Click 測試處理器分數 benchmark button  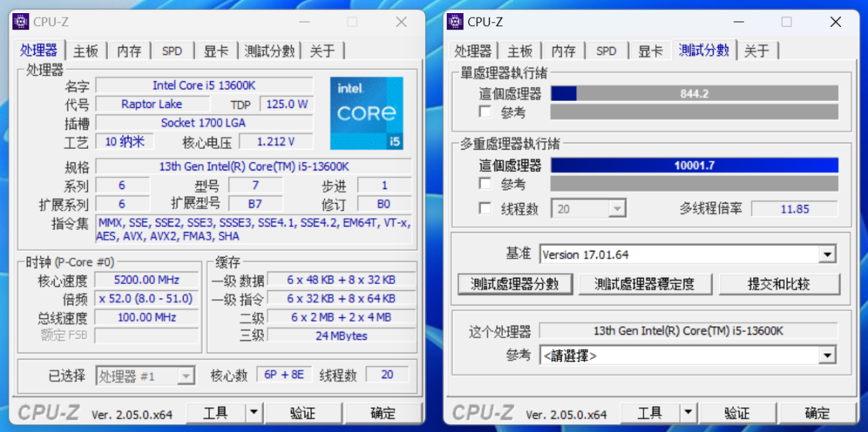[x=515, y=285]
